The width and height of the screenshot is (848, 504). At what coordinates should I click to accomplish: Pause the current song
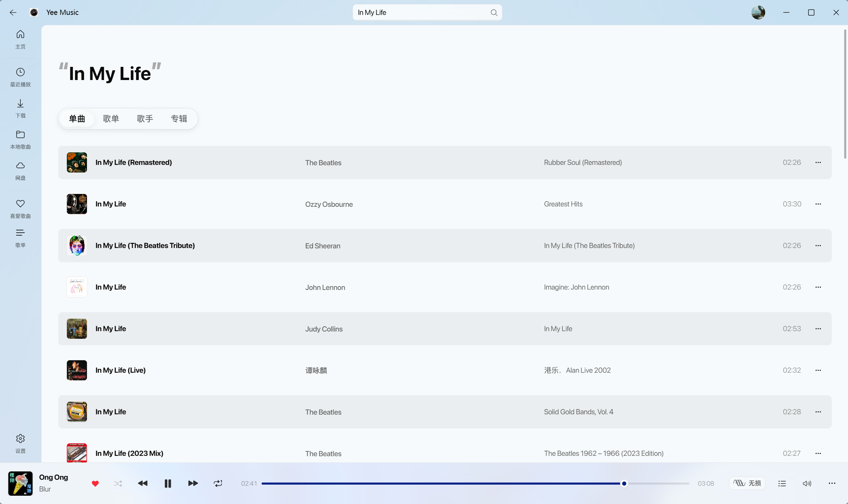coord(168,483)
